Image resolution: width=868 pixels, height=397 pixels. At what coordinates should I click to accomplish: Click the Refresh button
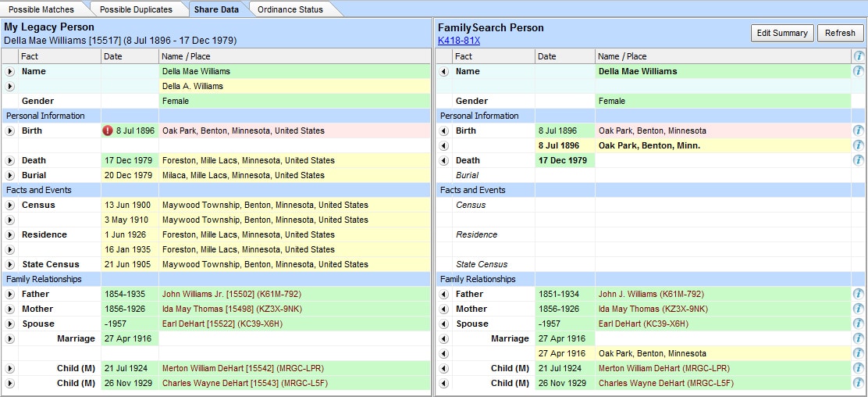point(840,34)
